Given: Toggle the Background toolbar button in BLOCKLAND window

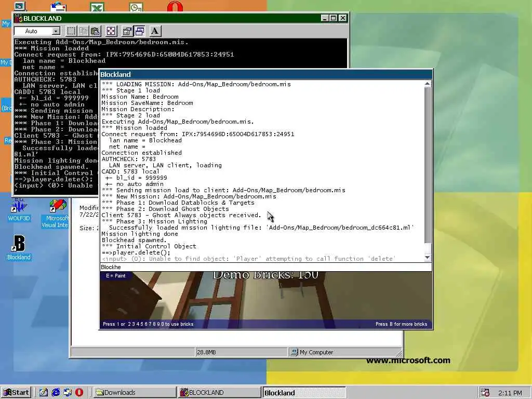Looking at the screenshot, I should point(139,31).
